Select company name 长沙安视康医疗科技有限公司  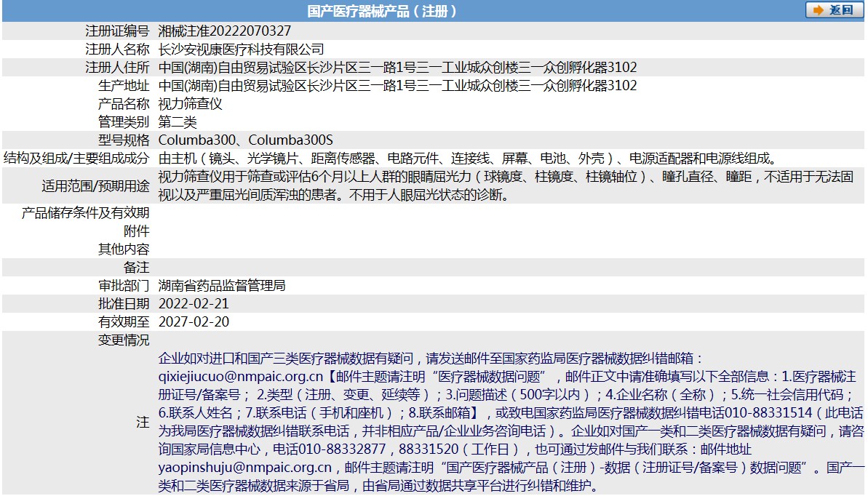241,49
